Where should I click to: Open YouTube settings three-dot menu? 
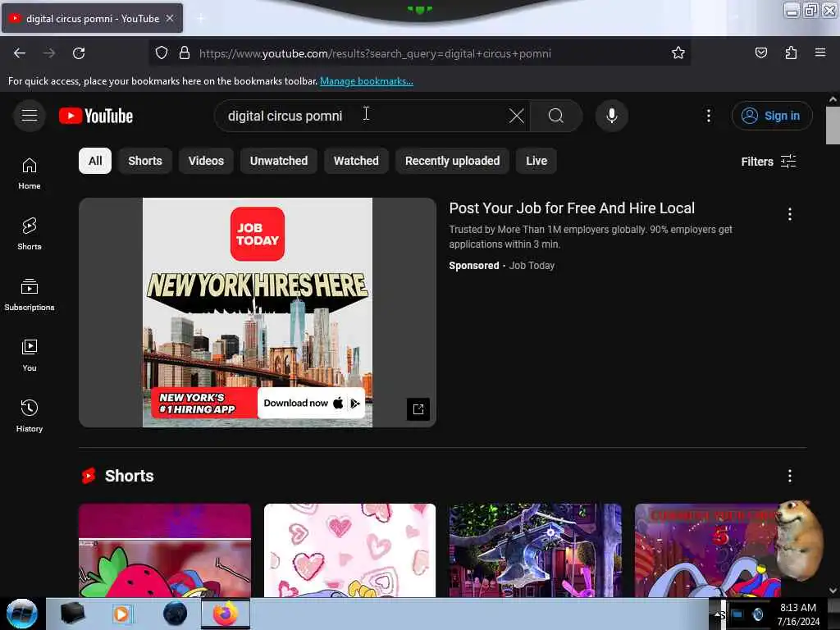708,116
